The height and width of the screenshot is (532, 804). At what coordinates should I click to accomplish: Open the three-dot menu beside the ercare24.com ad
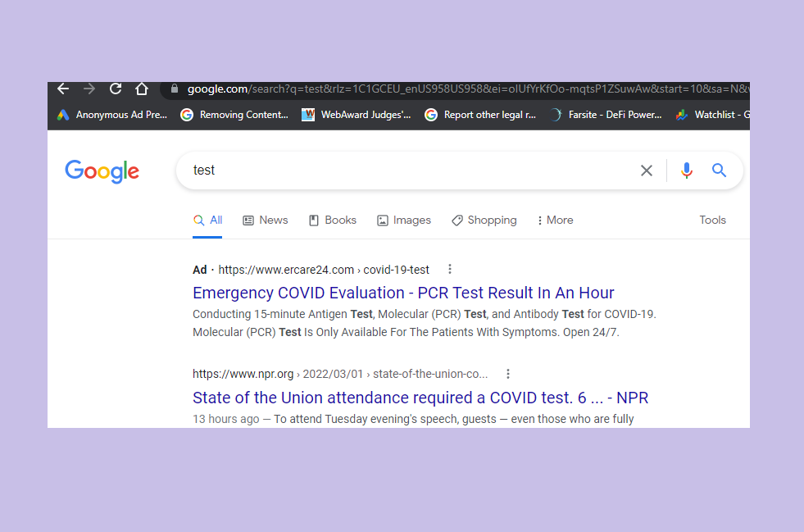[x=450, y=269]
